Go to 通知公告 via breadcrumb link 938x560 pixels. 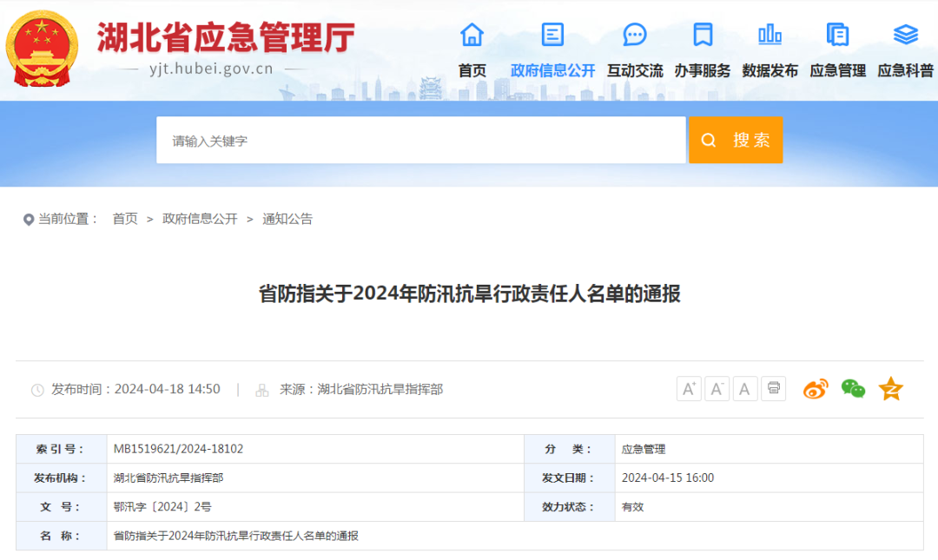(289, 219)
